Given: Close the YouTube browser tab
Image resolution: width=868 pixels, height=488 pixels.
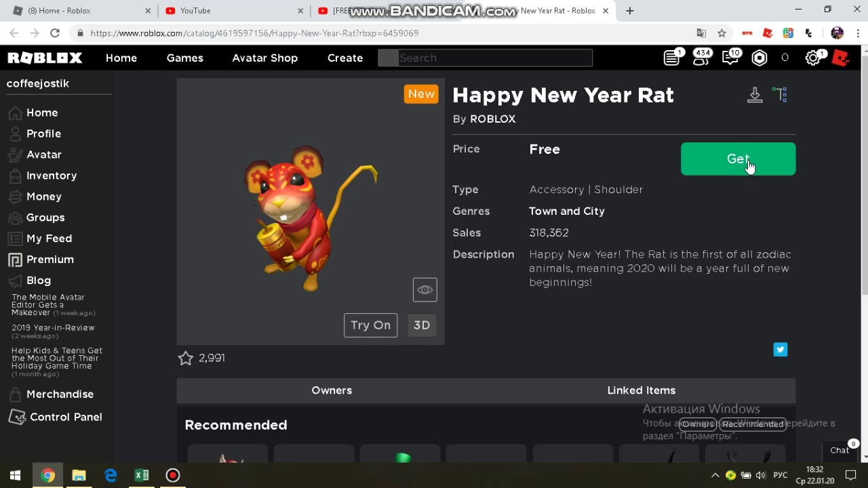Looking at the screenshot, I should pyautogui.click(x=300, y=11).
